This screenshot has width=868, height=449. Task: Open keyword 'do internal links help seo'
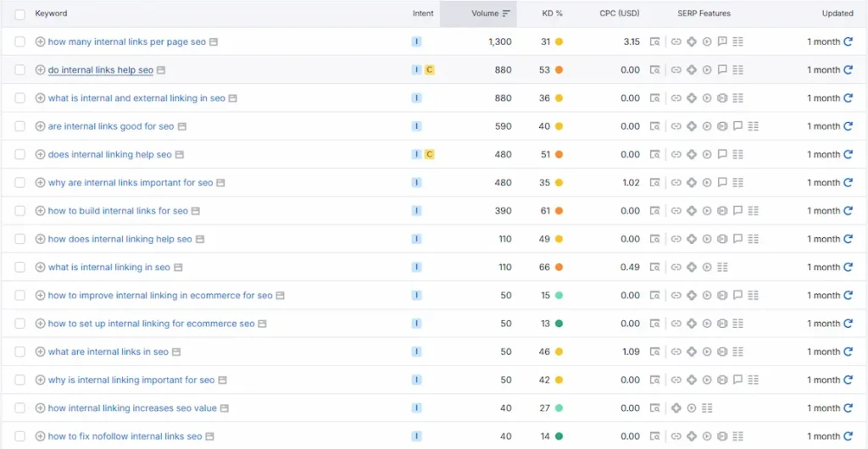pyautogui.click(x=101, y=69)
